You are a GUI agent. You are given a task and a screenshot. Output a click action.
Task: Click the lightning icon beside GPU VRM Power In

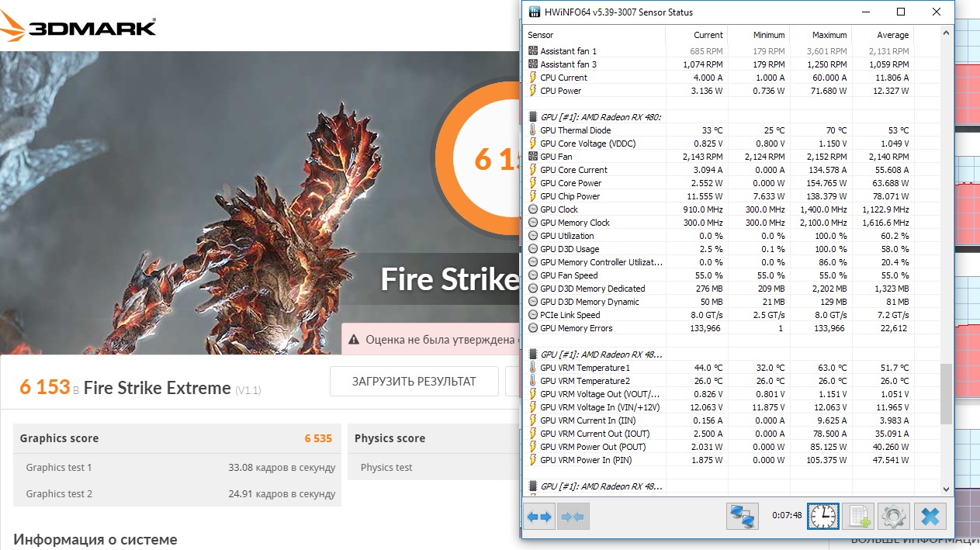pyautogui.click(x=533, y=460)
